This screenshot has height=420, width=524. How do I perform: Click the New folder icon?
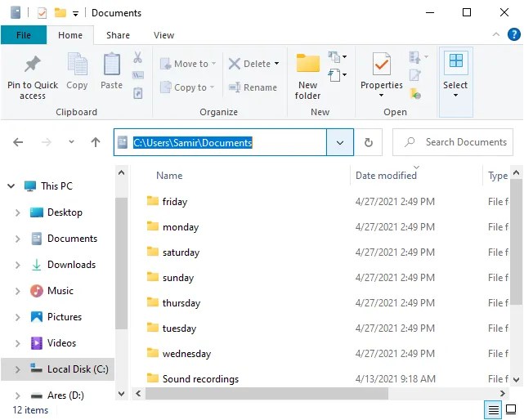click(308, 63)
